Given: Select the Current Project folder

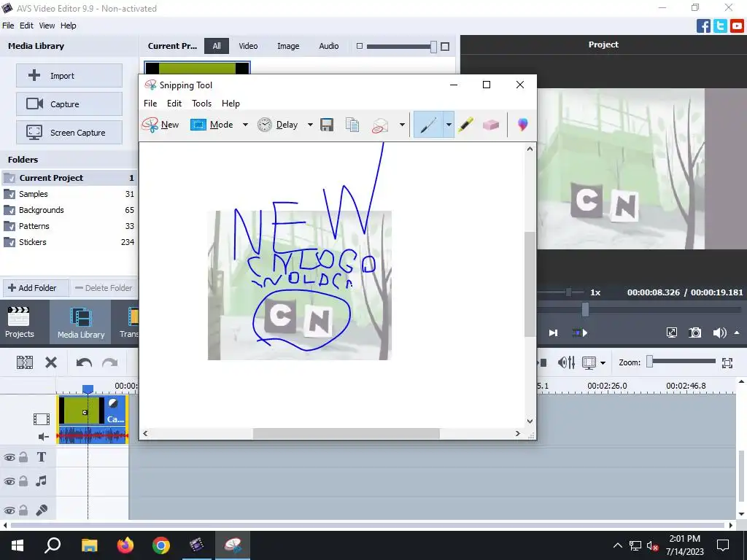Looking at the screenshot, I should (x=69, y=178).
